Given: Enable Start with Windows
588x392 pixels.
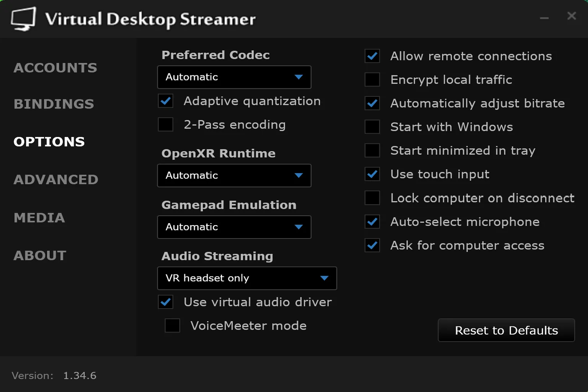Looking at the screenshot, I should pos(372,127).
